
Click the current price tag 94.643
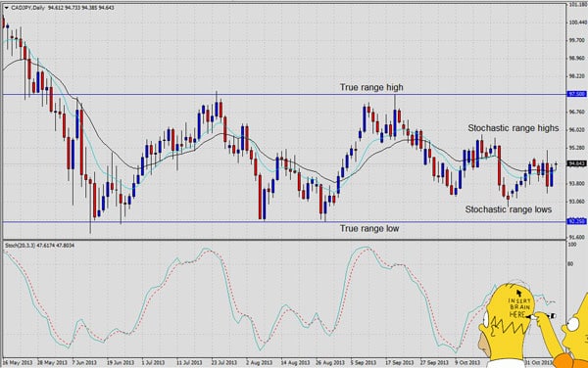coord(577,163)
